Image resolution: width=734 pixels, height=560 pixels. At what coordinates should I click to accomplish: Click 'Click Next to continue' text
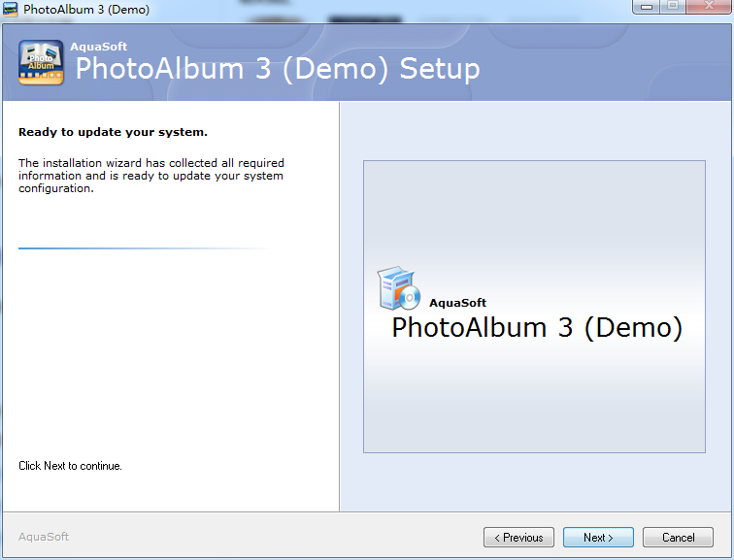pos(70,466)
